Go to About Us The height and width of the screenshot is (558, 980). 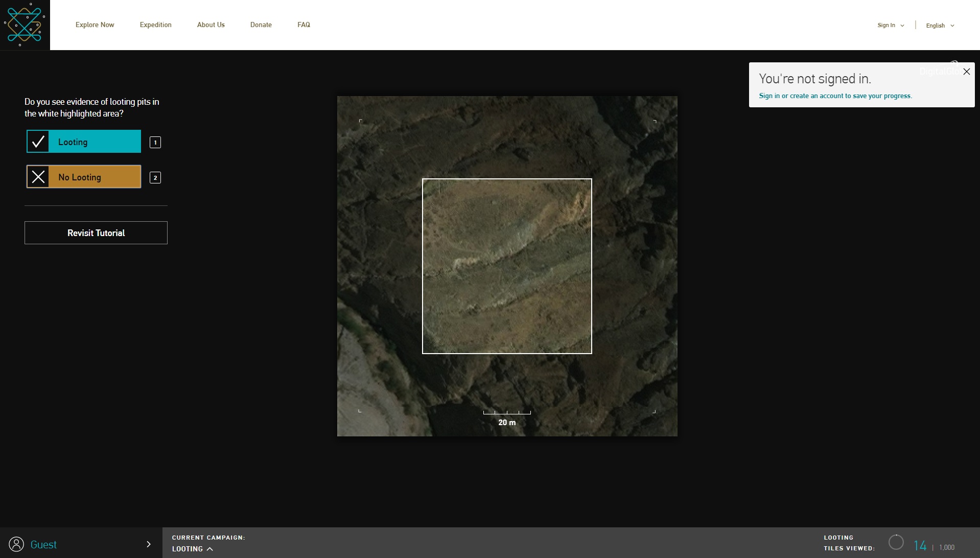[x=211, y=25]
